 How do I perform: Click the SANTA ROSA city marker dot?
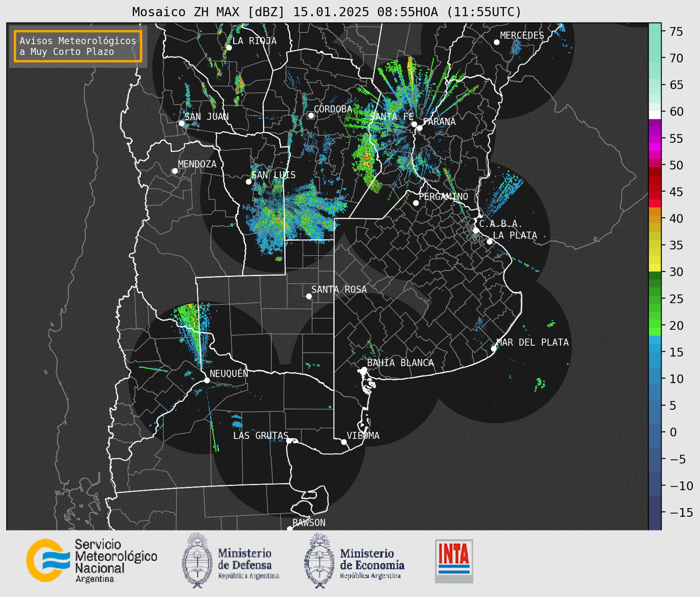point(309,296)
